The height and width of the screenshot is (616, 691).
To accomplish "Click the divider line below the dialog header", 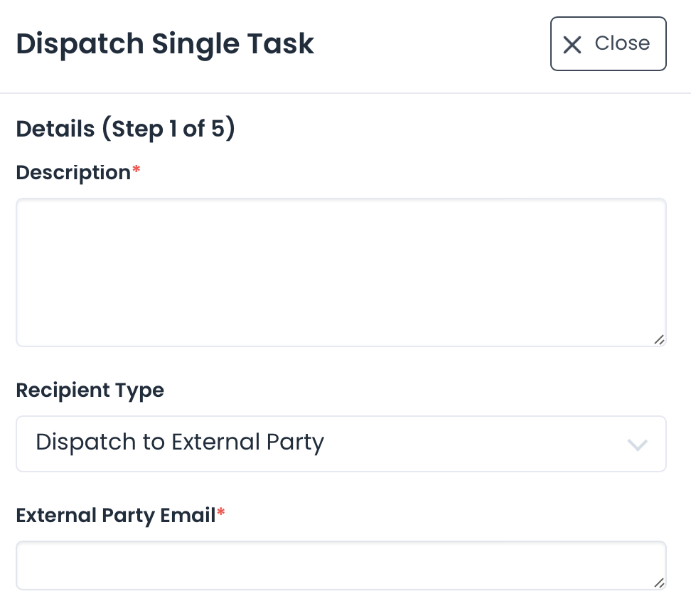I will [x=345, y=93].
